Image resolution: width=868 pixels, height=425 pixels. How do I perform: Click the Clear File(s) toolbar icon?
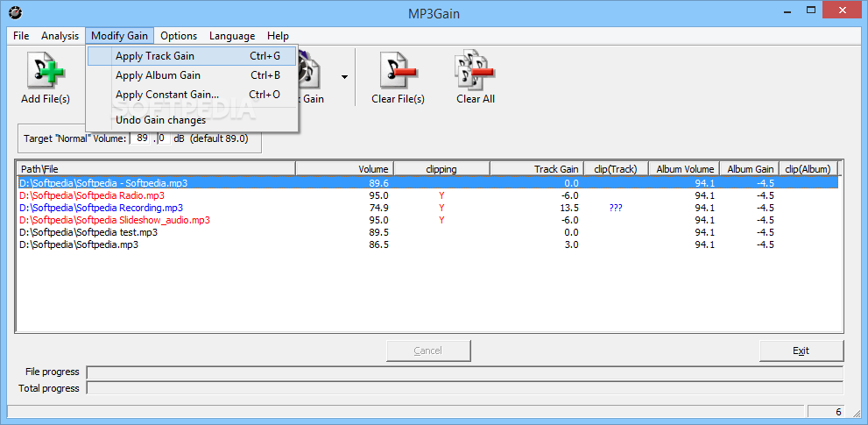pyautogui.click(x=398, y=78)
